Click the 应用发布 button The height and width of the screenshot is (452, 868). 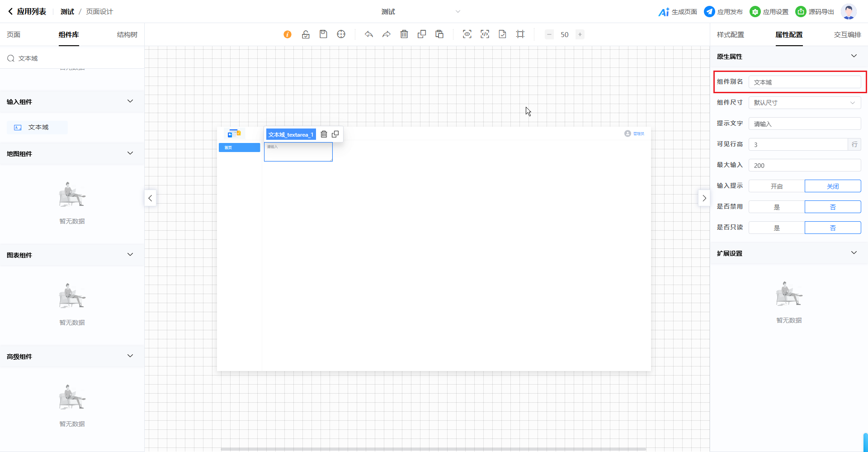(x=723, y=12)
